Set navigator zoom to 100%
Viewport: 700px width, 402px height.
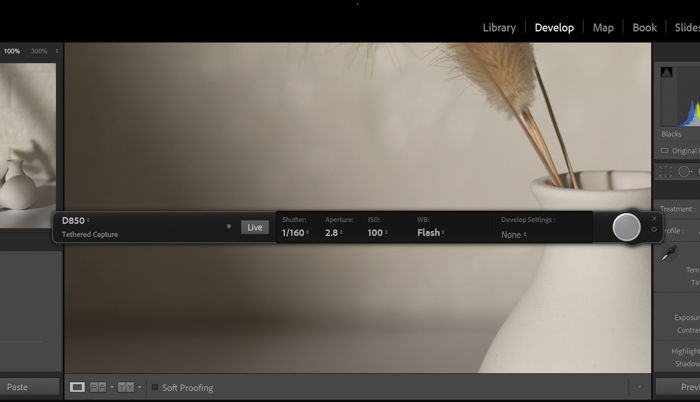click(x=12, y=51)
